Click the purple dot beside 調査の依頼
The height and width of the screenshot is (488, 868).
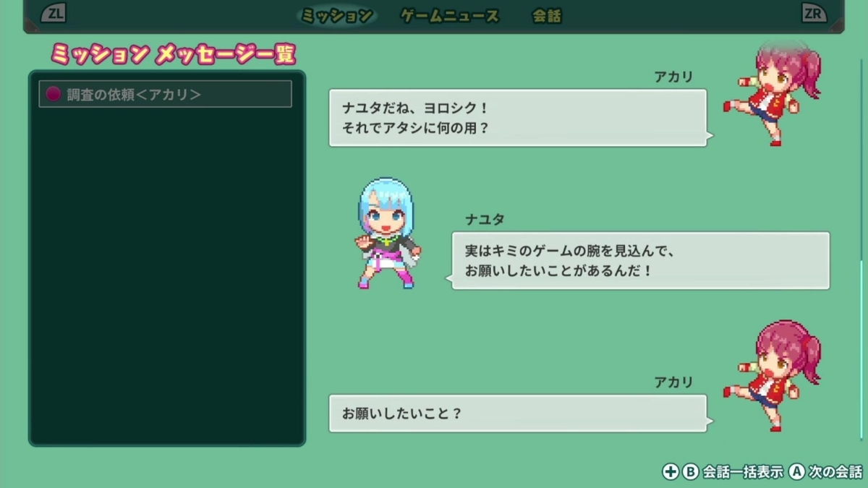(x=53, y=94)
